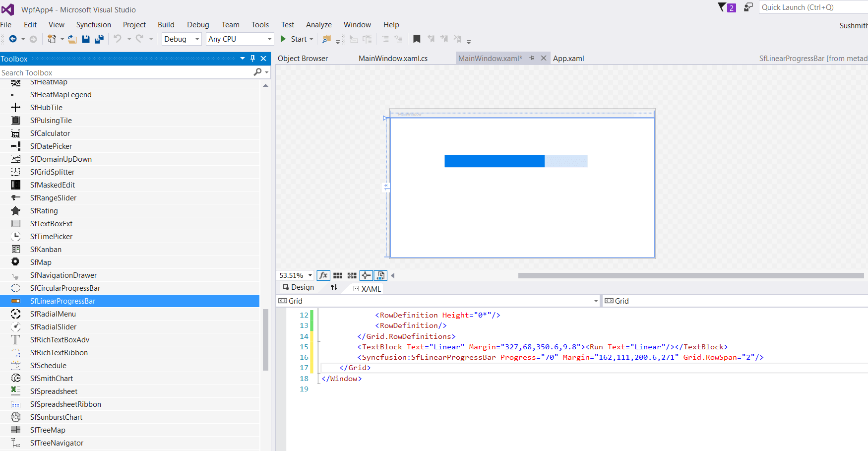This screenshot has width=868, height=451.
Task: Select SfCircularProgressBar in the Toolbox
Action: tap(65, 288)
